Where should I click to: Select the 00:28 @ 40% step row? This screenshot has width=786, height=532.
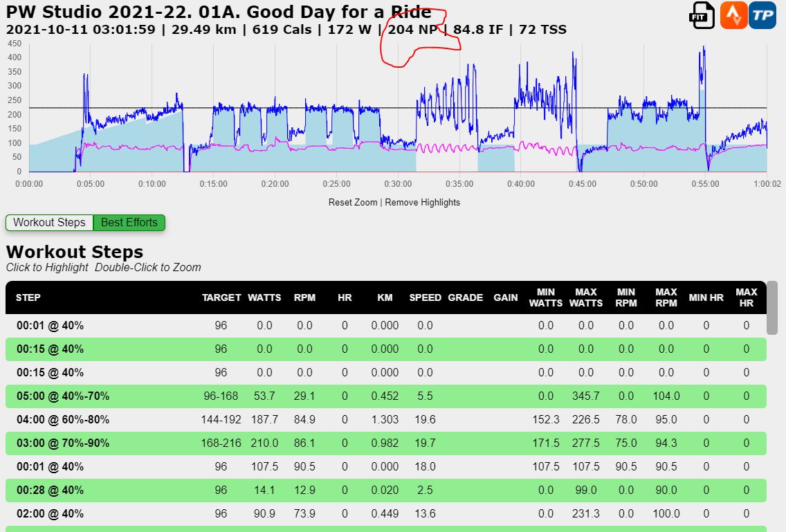pyautogui.click(x=50, y=490)
